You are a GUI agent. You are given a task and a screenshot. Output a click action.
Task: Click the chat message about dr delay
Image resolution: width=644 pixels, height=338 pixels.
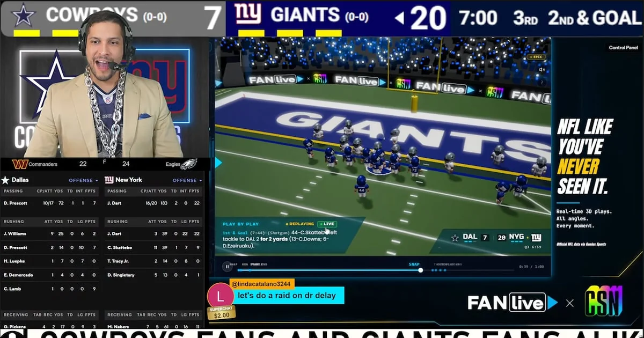coord(287,295)
